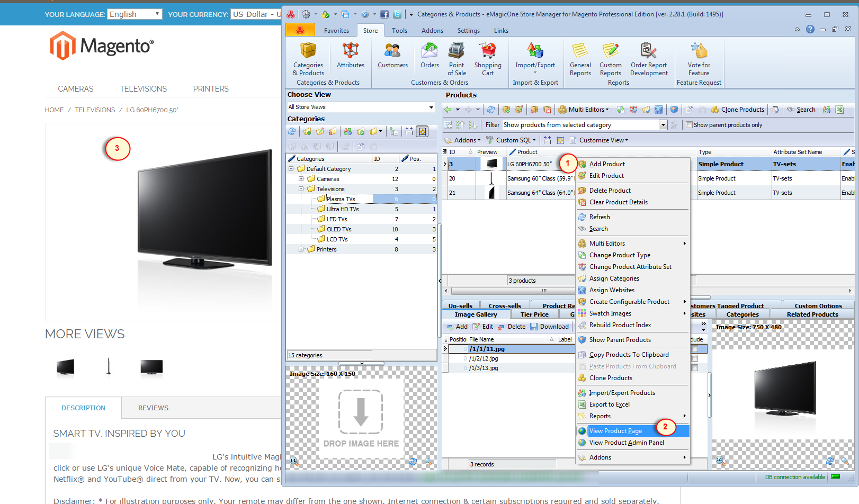Open Custom Reports icon
859x504 pixels.
click(x=610, y=59)
